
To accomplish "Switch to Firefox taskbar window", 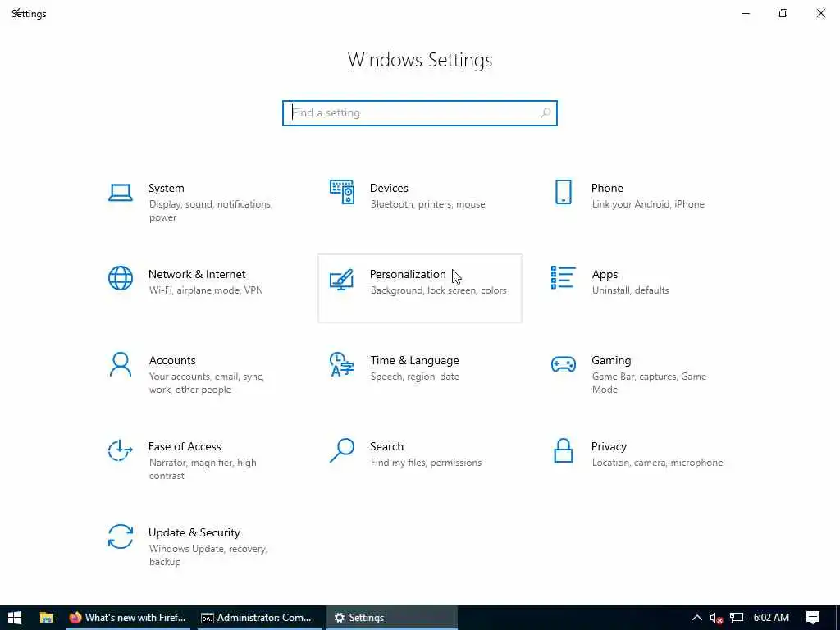I will [128, 618].
